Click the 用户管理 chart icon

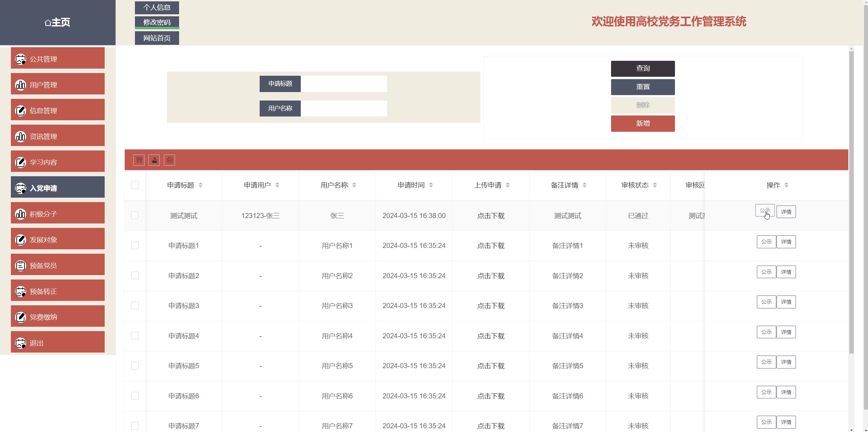[x=20, y=85]
